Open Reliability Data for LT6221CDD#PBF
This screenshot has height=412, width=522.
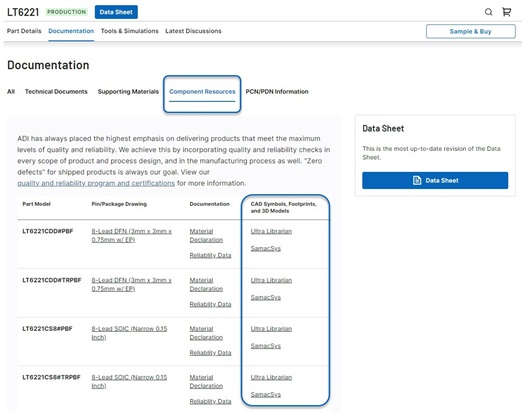click(210, 255)
